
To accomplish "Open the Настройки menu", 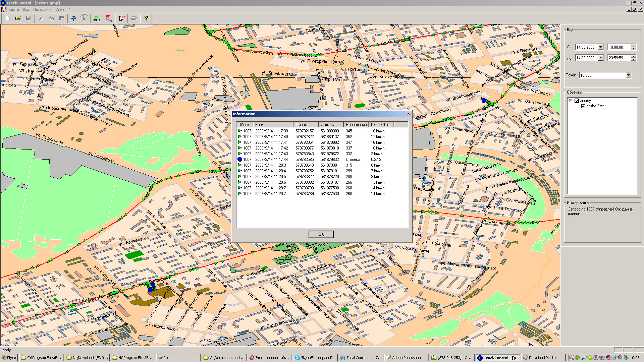I will click(42, 9).
